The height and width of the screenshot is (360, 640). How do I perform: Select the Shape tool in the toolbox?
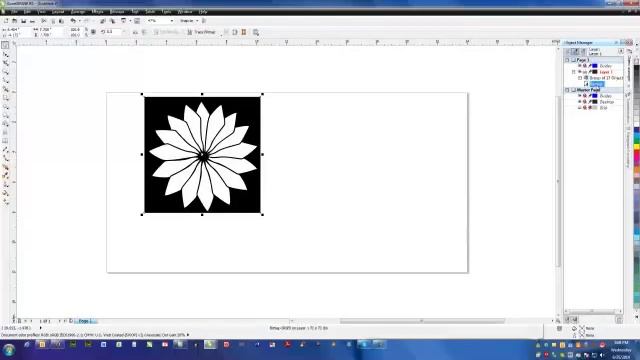(x=5, y=54)
